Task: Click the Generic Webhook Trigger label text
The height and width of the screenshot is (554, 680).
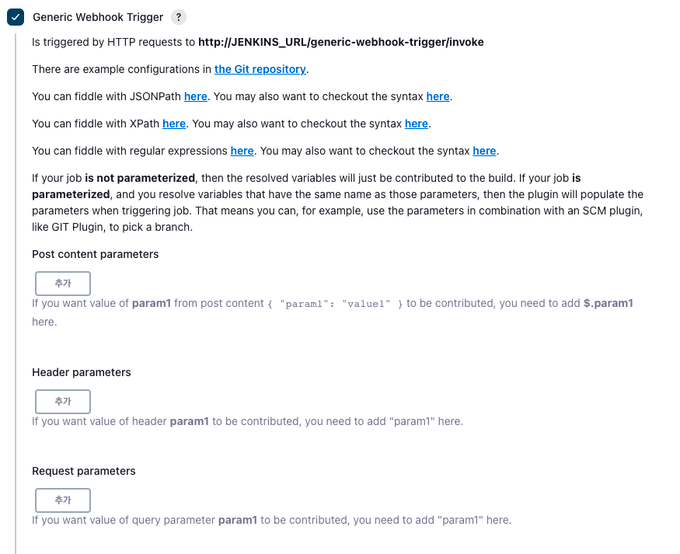Action: (97, 17)
